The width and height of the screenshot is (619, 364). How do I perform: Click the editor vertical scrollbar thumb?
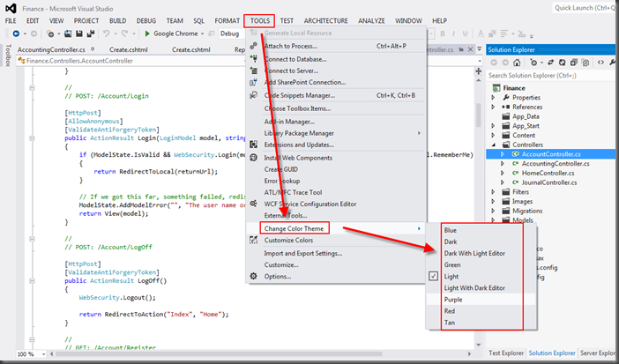tap(479, 115)
